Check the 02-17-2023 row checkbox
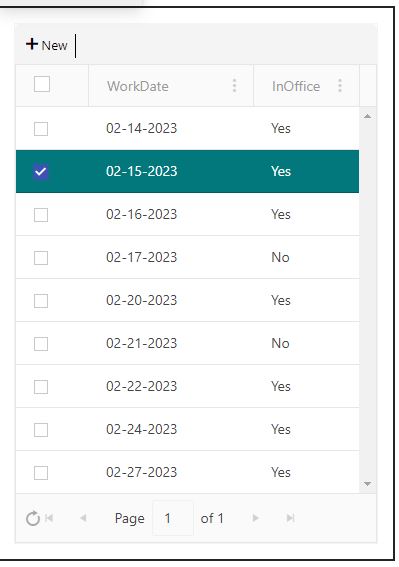The width and height of the screenshot is (399, 567). click(x=41, y=257)
